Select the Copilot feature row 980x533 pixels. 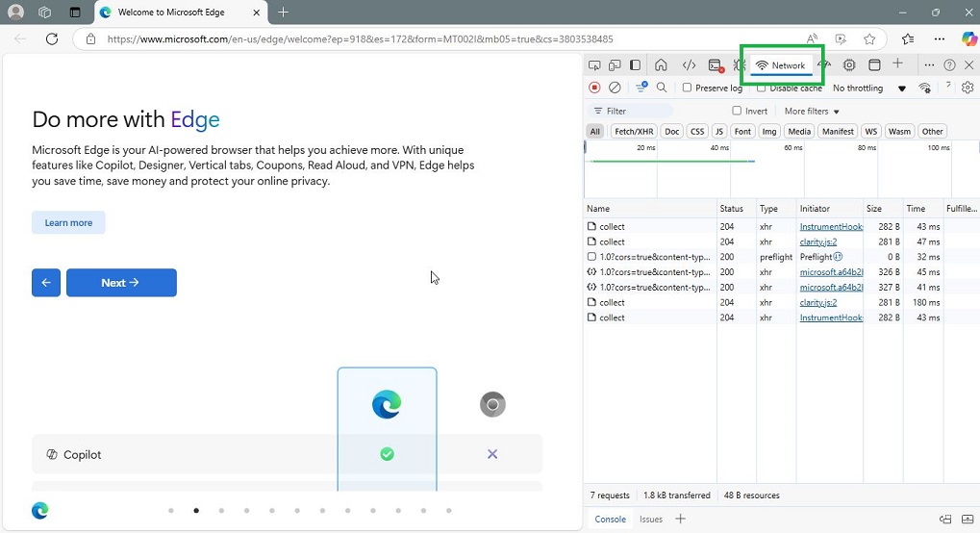point(287,454)
